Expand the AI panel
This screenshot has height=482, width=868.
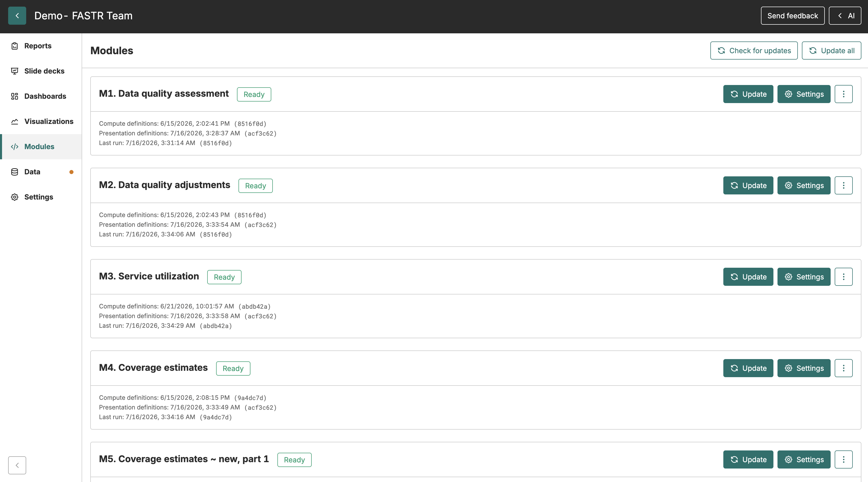tap(845, 16)
